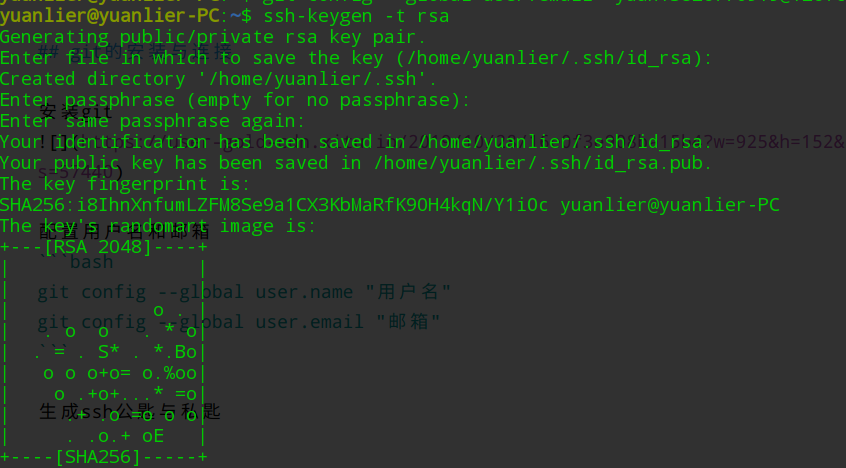Image resolution: width=846 pixels, height=468 pixels.
Task: Click 'The key fingerprint is:' line
Action: click(x=125, y=184)
